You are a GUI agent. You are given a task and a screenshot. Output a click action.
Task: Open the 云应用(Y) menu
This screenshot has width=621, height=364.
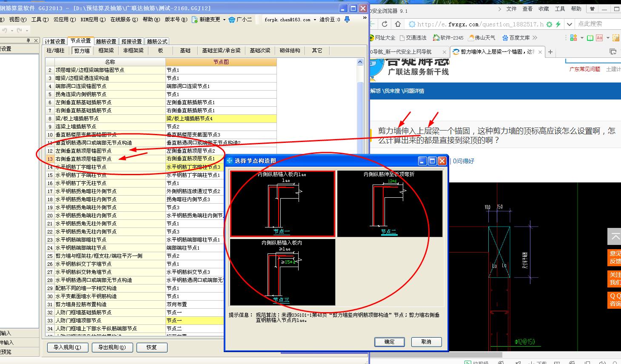65,20
